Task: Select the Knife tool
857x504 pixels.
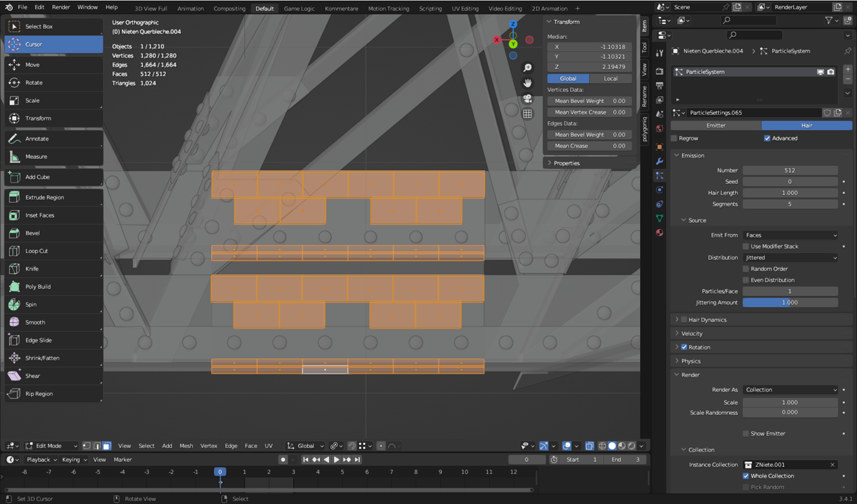Action: coord(31,269)
